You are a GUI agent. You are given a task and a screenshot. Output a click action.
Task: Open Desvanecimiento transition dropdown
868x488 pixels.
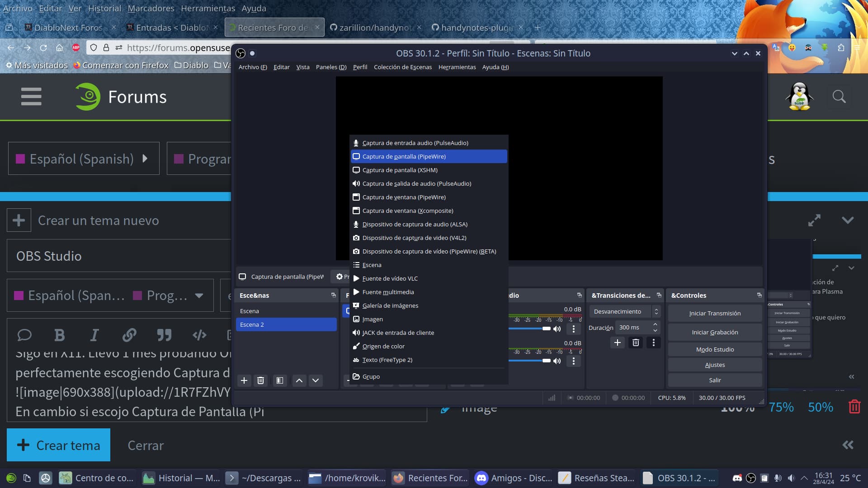click(625, 311)
